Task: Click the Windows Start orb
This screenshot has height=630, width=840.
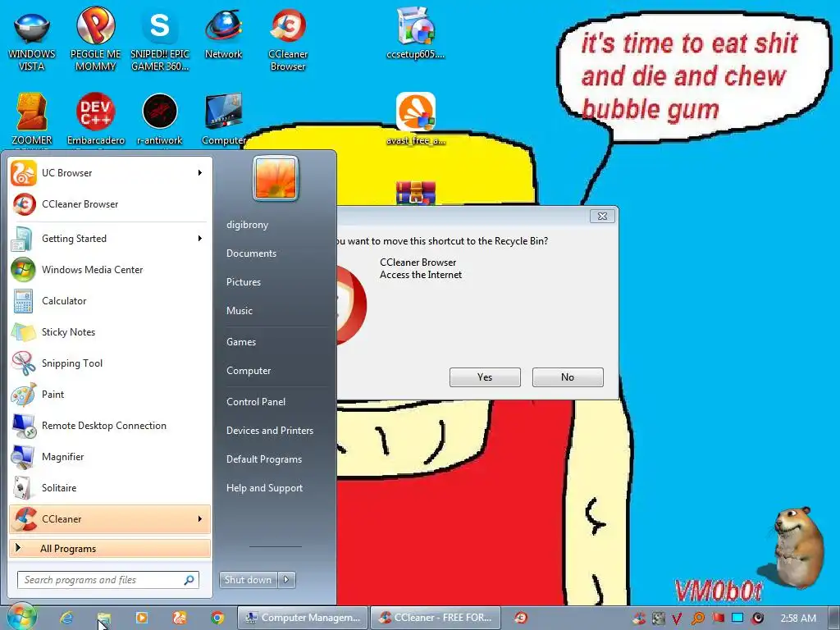Action: tap(21, 617)
